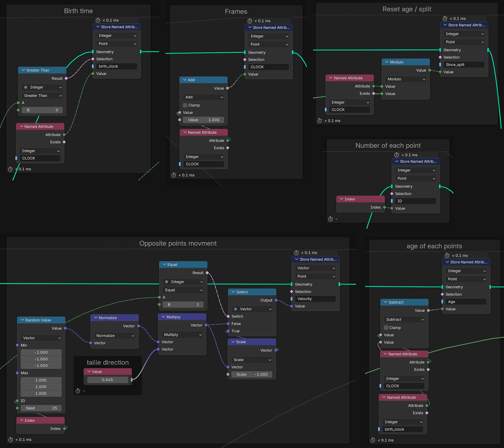Click Output socket on the Switch node
Screen dimensions: 504x448
point(276,300)
